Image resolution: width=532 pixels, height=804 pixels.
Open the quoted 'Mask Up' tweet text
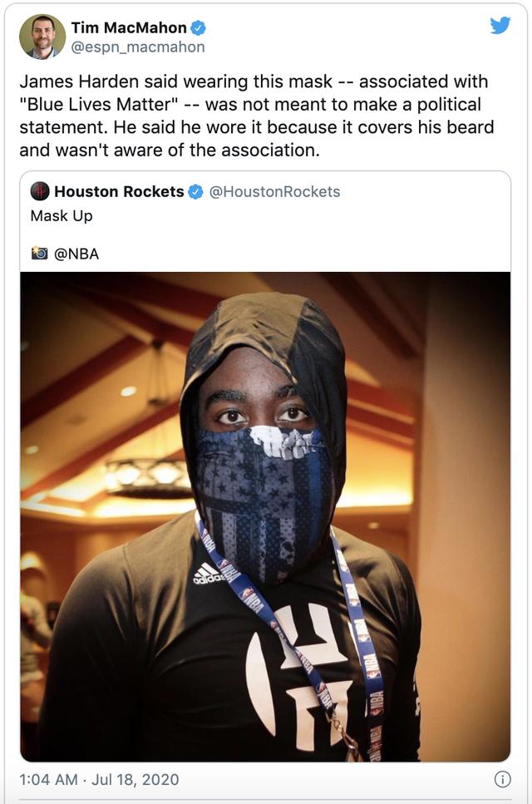[x=62, y=216]
